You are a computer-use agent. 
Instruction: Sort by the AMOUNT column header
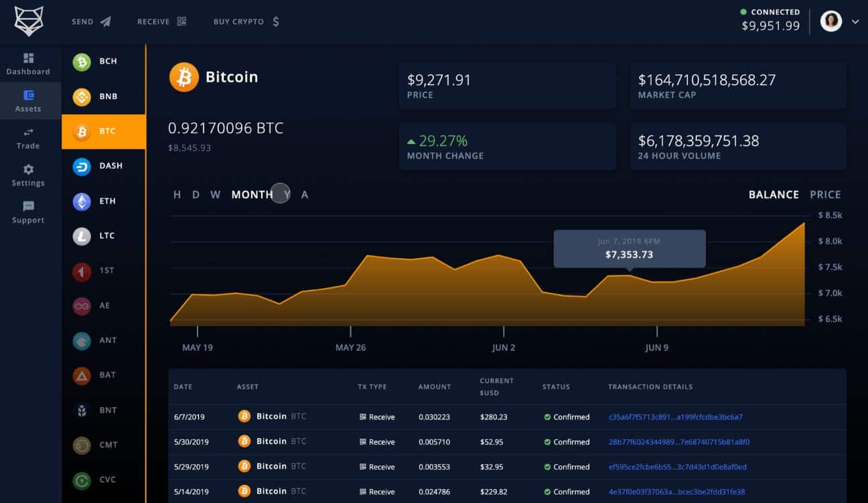click(435, 387)
